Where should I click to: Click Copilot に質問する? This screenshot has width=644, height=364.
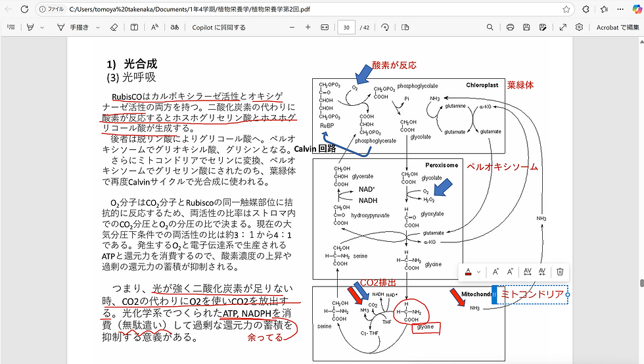point(218,27)
